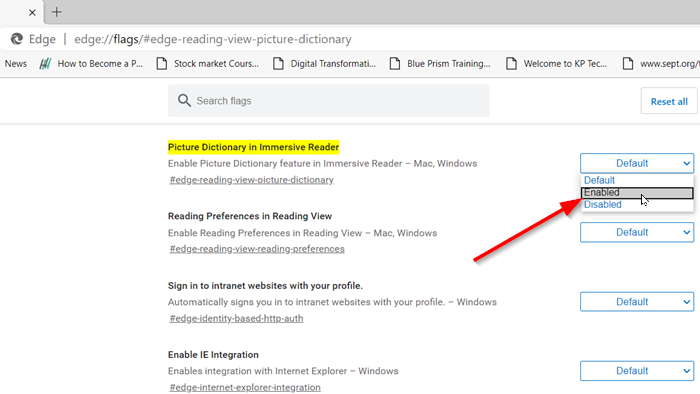Open www.sept.org bookmark
This screenshot has width=700, height=394.
coord(661,64)
